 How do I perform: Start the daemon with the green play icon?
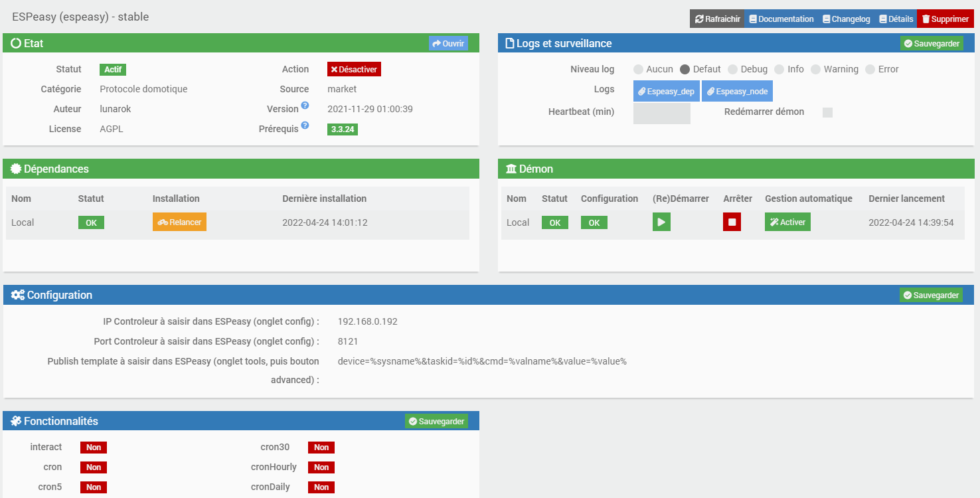[x=661, y=222]
